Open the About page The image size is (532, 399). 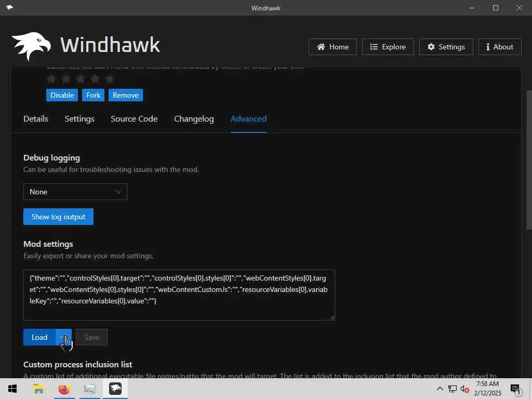[x=500, y=47]
